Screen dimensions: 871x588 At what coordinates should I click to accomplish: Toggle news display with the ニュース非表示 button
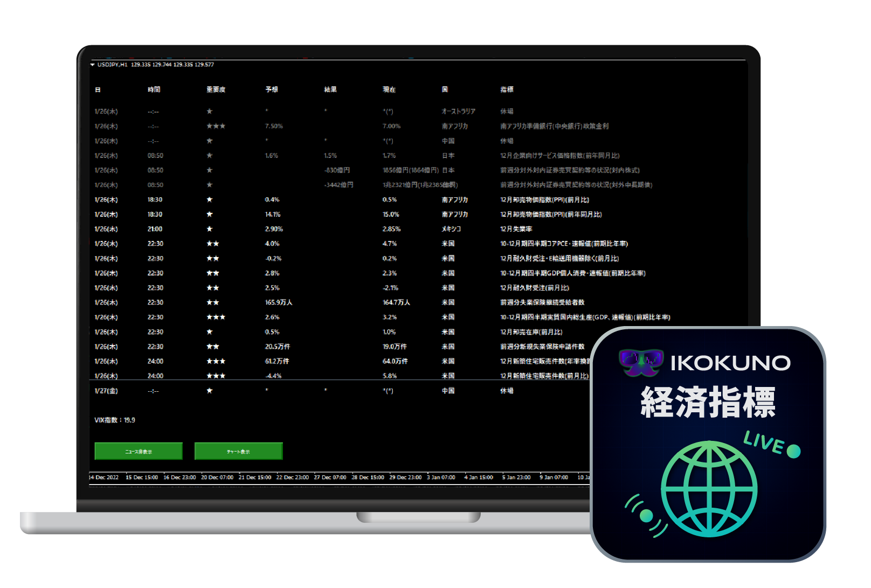click(x=139, y=451)
